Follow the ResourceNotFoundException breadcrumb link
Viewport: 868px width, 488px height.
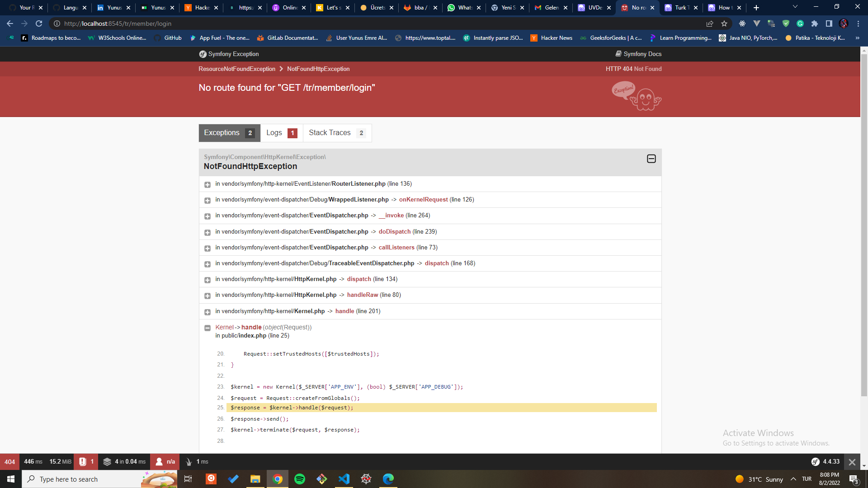click(x=236, y=69)
